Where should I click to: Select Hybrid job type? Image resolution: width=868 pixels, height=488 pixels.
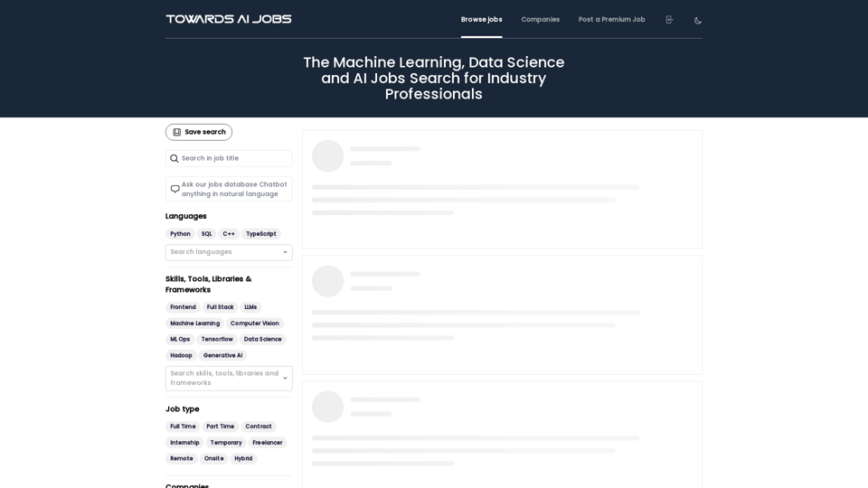243,459
